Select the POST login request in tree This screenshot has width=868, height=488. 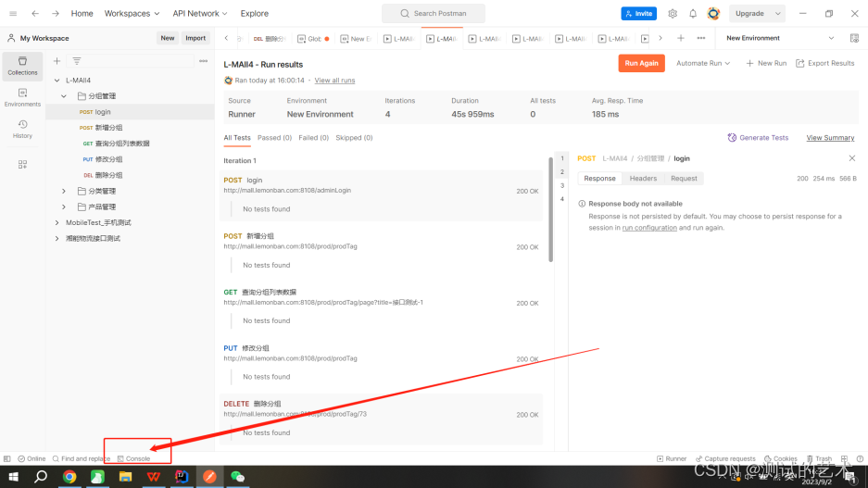(x=130, y=112)
